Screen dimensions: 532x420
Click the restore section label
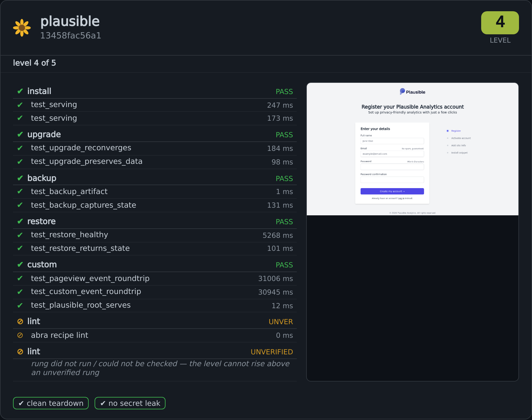point(41,221)
